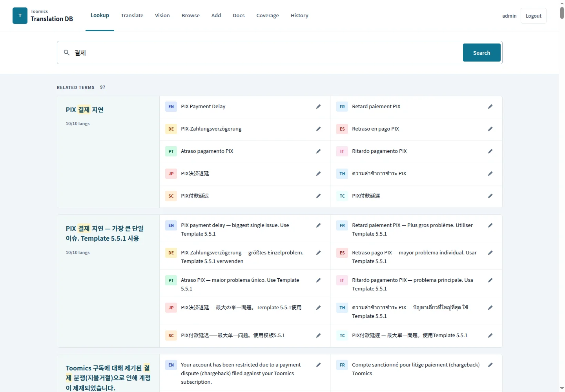The width and height of the screenshot is (565, 392).
Task: Open the Browse tab
Action: pos(191,16)
